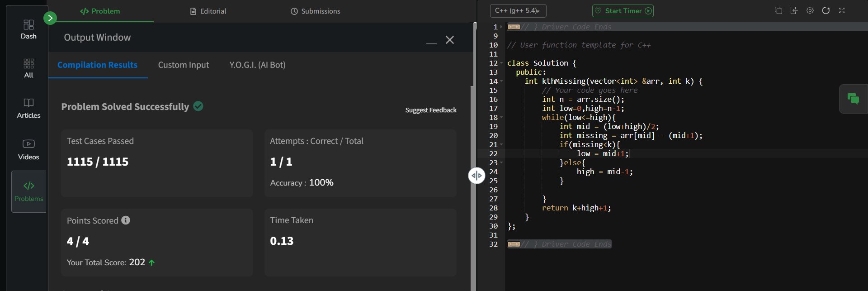Screen dimensions: 868x291
Task: Minimize the Output Window panel
Action: (431, 40)
